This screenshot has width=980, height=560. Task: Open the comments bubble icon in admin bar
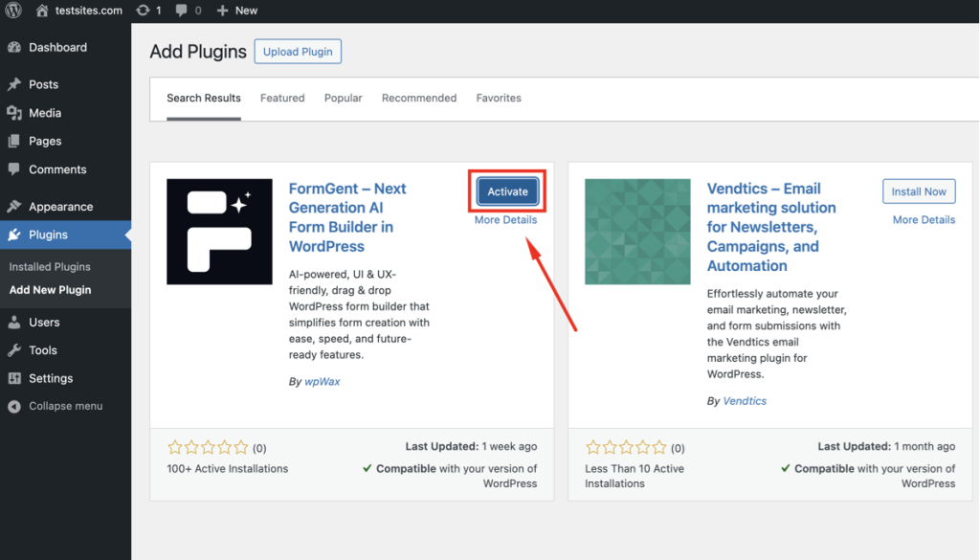(181, 10)
